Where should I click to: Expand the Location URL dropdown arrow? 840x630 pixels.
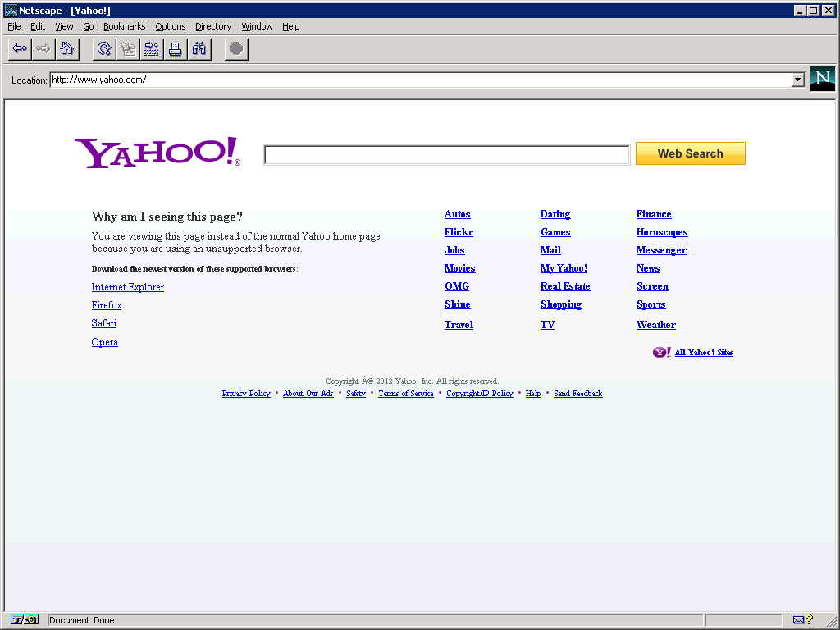tap(798, 80)
